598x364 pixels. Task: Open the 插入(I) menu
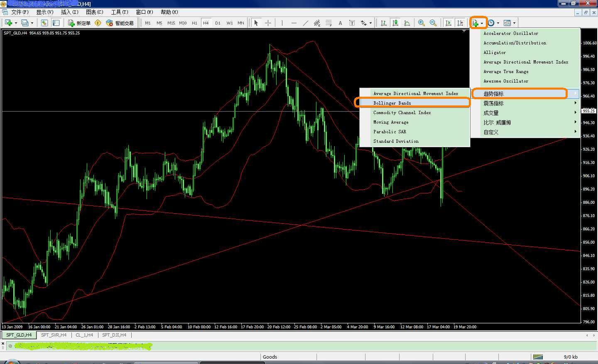pyautogui.click(x=70, y=12)
